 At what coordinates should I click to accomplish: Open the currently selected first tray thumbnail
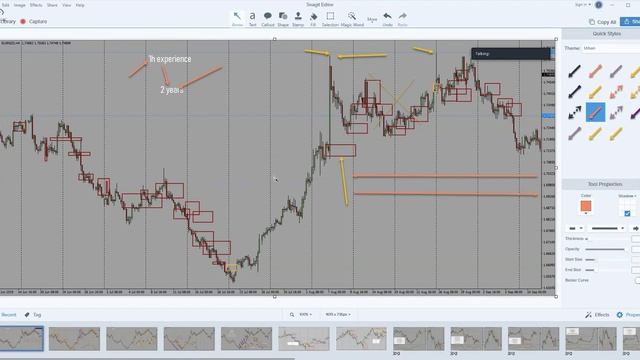point(21,338)
